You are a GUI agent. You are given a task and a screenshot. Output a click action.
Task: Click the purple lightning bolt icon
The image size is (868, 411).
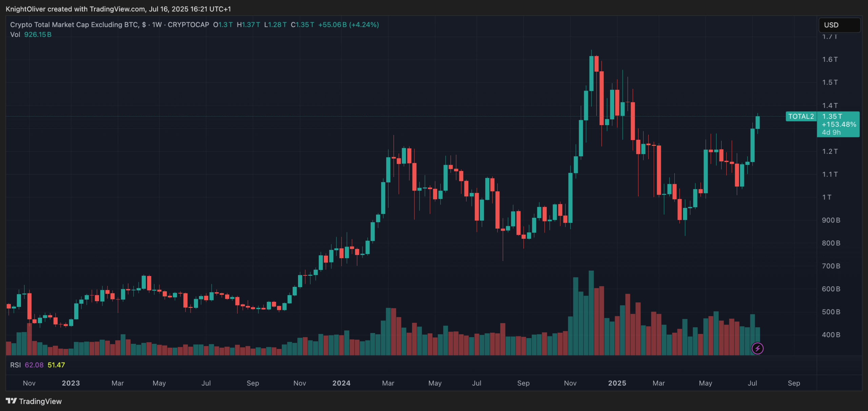point(757,348)
